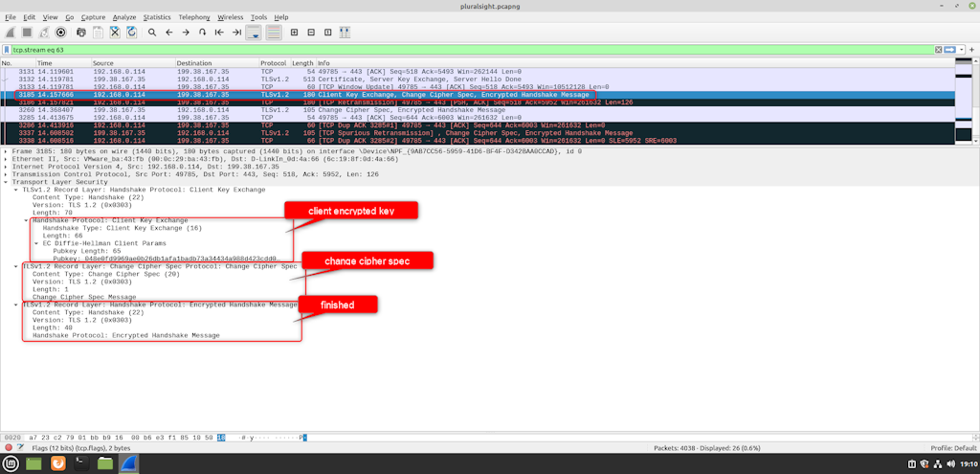Collapse Change Cipher Spec record layer

click(15, 266)
